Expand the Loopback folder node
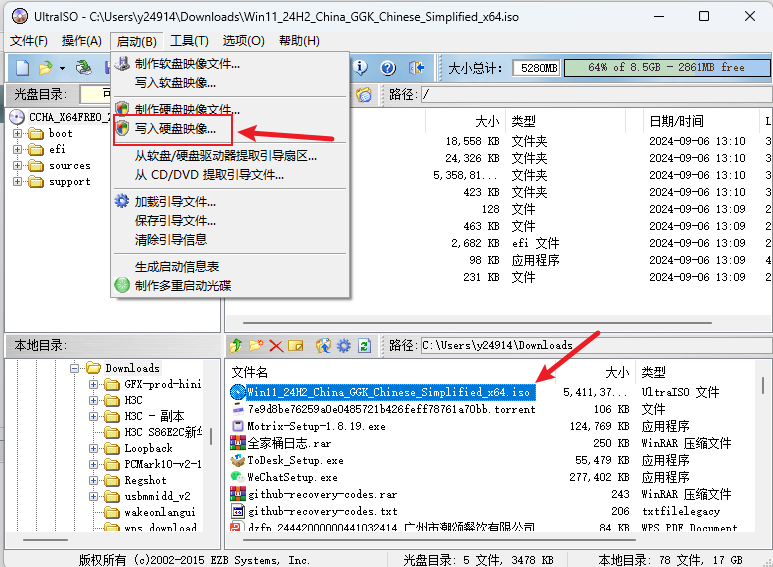The image size is (773, 567). coord(93,448)
